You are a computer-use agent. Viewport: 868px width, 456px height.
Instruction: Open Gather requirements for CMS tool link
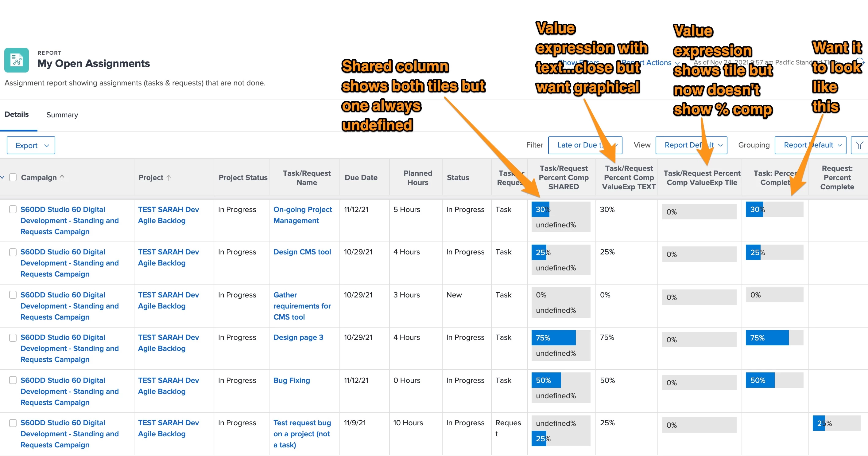pos(302,306)
